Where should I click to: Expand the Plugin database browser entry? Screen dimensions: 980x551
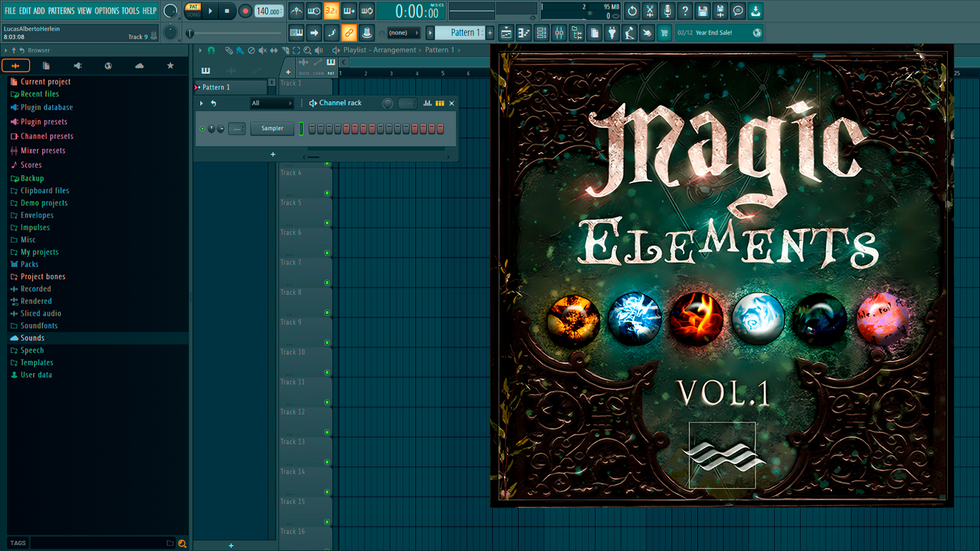pos(47,107)
